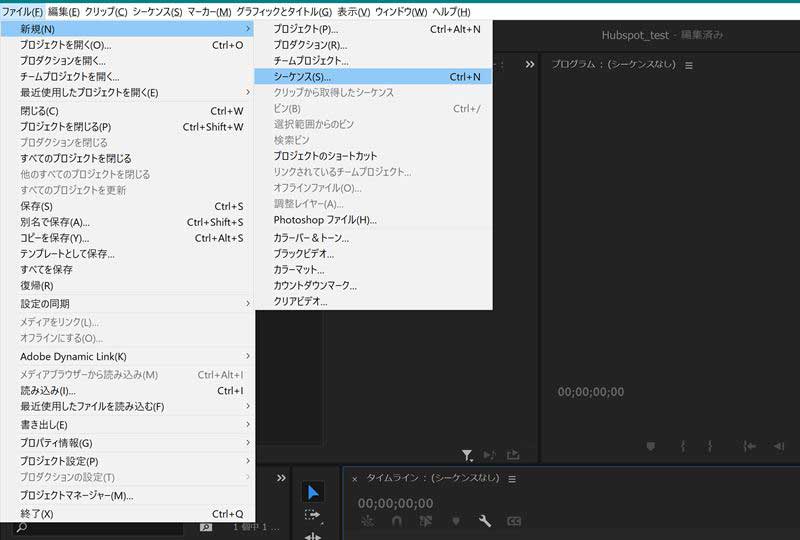Click the step back one frame icon
This screenshot has width=800, height=540.
[779, 447]
